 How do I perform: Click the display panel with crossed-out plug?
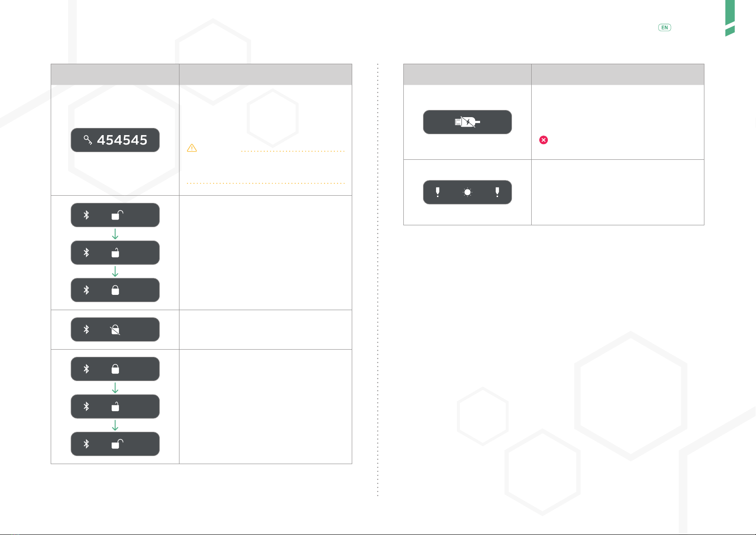pos(468,122)
